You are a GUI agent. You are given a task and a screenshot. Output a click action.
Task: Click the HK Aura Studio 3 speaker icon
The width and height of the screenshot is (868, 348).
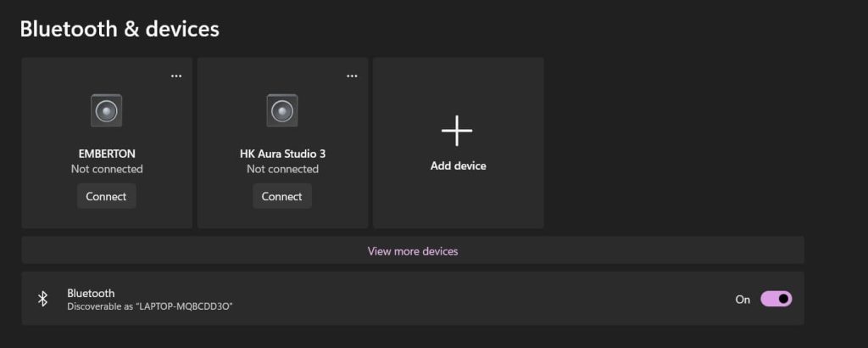(282, 110)
